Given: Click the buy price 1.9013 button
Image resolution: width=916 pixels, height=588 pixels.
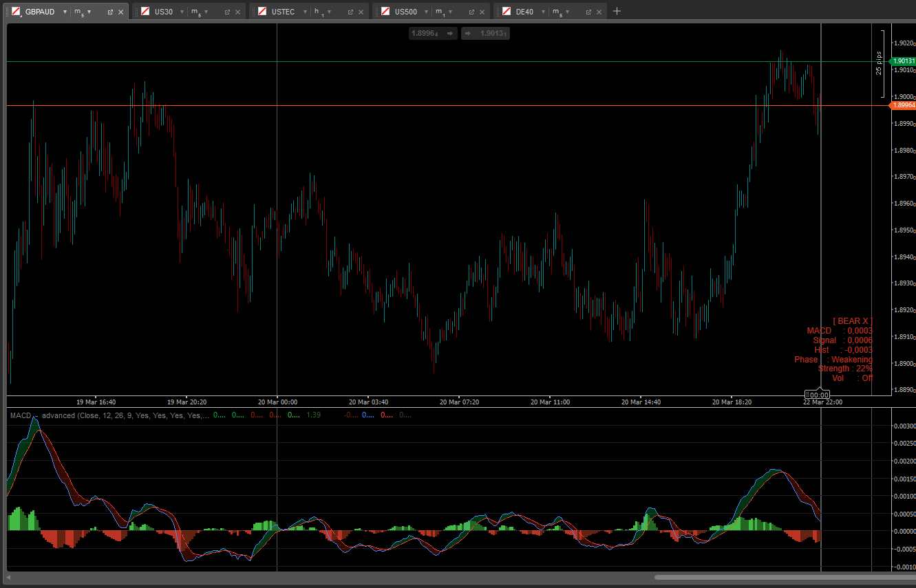Looking at the screenshot, I should tap(485, 33).
